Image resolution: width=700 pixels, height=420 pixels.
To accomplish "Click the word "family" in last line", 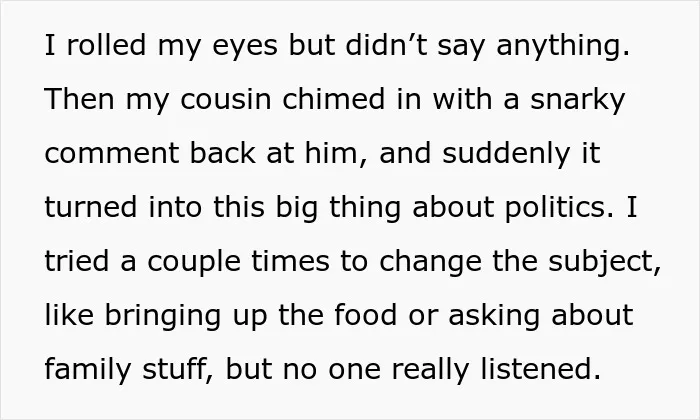I will [x=88, y=371].
